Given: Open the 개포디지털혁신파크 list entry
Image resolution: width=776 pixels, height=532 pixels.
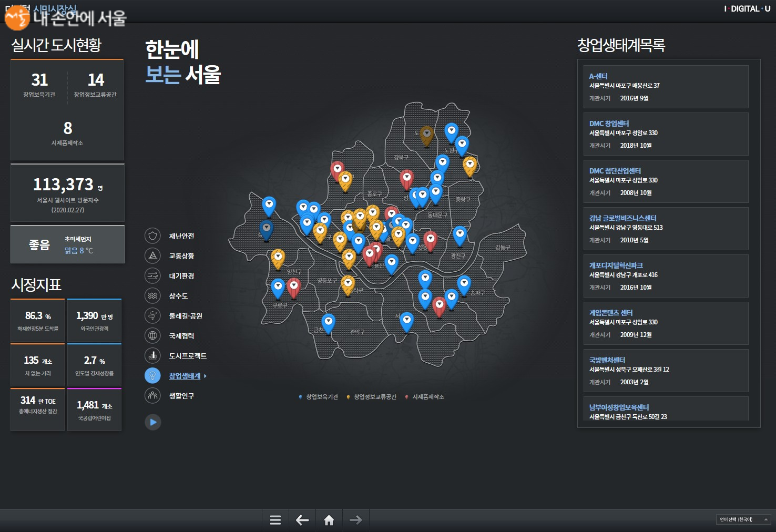Looking at the screenshot, I should pyautogui.click(x=666, y=276).
